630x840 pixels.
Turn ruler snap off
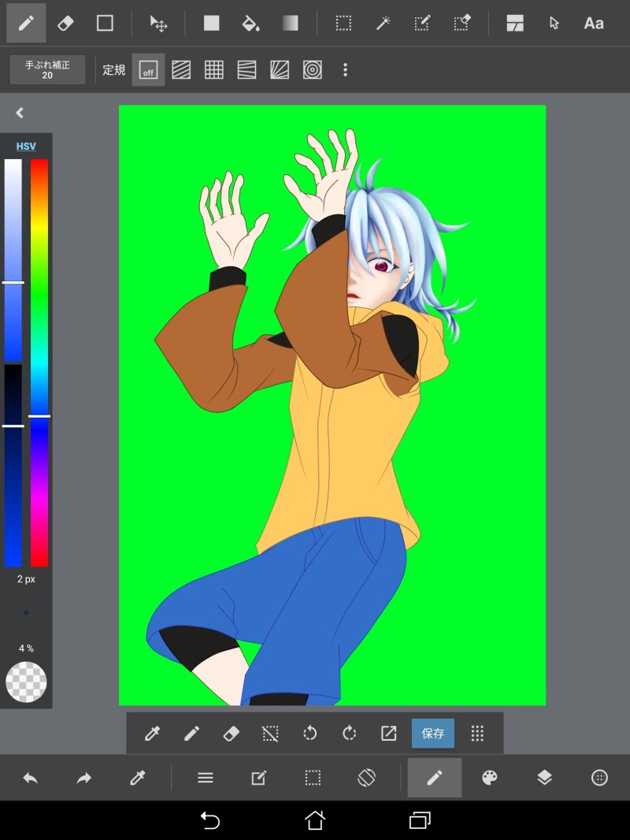(148, 69)
